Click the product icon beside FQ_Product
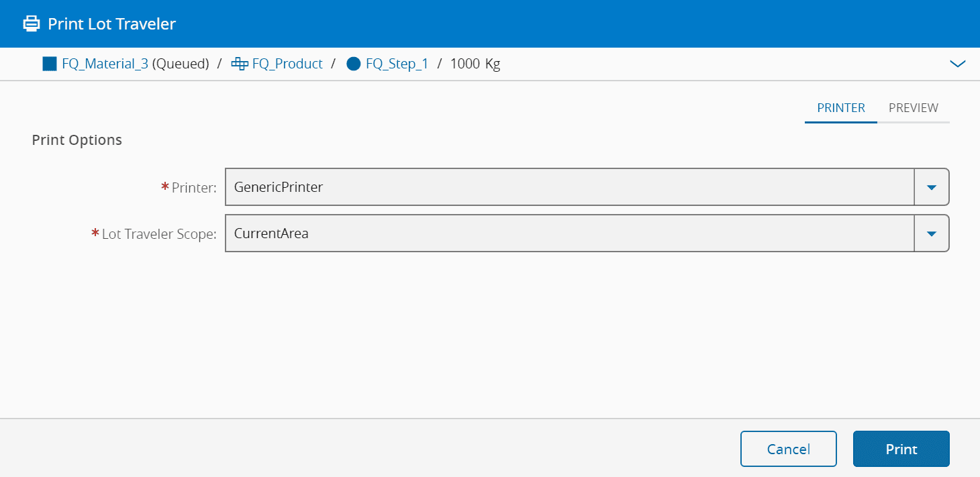Image resolution: width=980 pixels, height=477 pixels. (x=240, y=64)
